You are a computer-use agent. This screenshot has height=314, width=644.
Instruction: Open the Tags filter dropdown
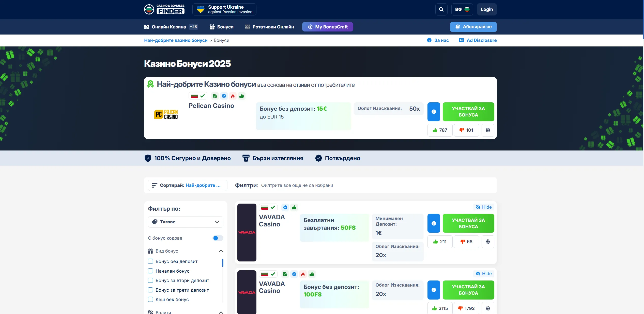(186, 222)
